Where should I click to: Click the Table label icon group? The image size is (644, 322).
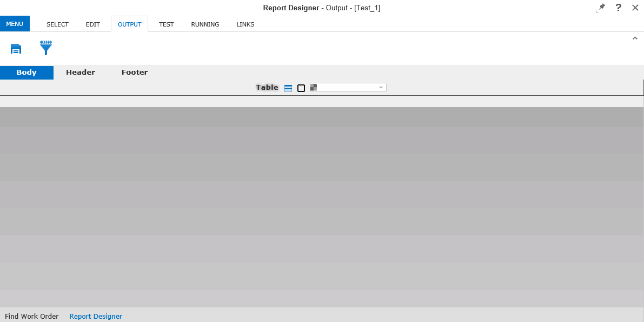click(267, 87)
